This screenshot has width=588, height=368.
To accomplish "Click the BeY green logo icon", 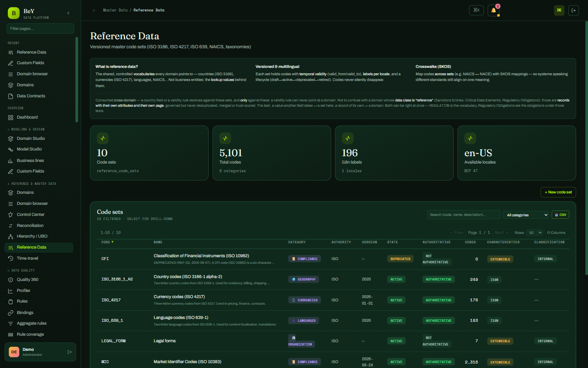I will tap(13, 13).
